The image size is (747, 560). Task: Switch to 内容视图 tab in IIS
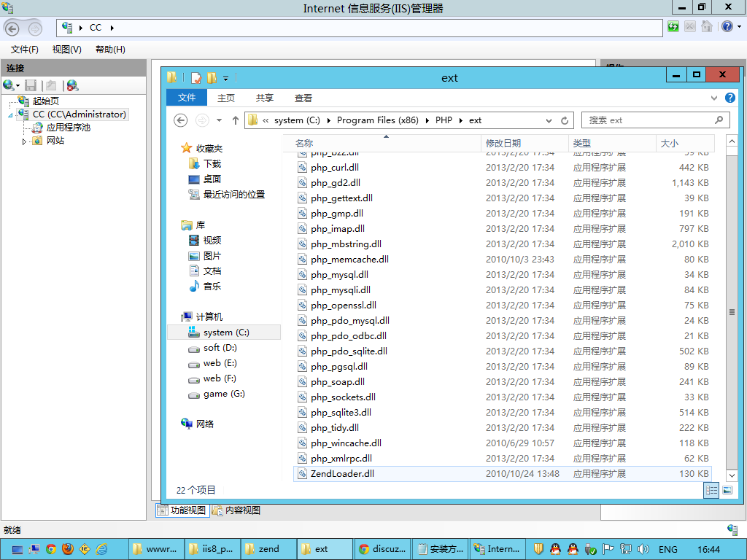coord(237,510)
